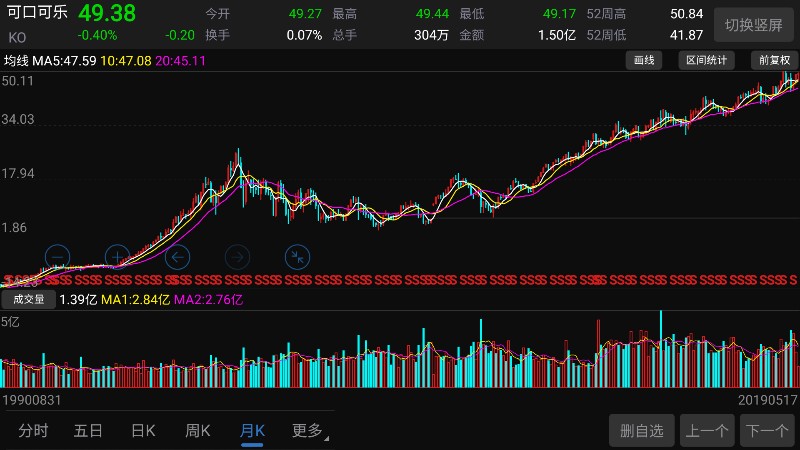Select the 周K chart tab
The image size is (800, 450).
tap(198, 431)
